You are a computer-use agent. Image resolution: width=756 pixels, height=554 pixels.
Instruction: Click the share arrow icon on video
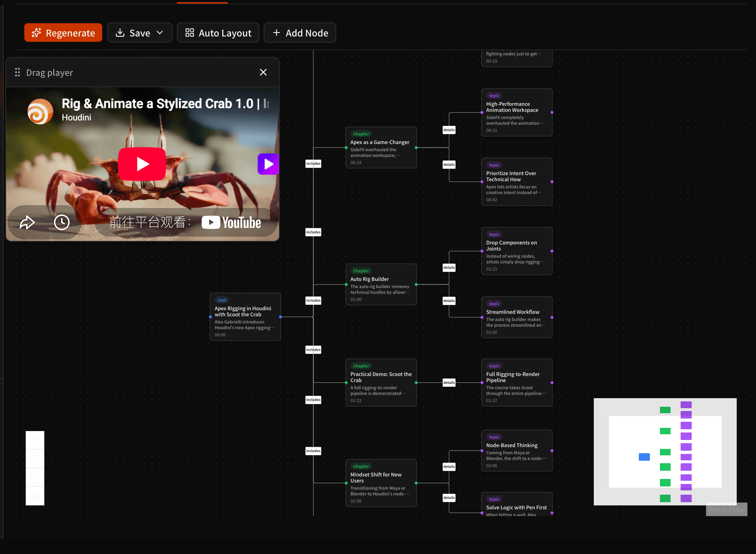pos(27,222)
